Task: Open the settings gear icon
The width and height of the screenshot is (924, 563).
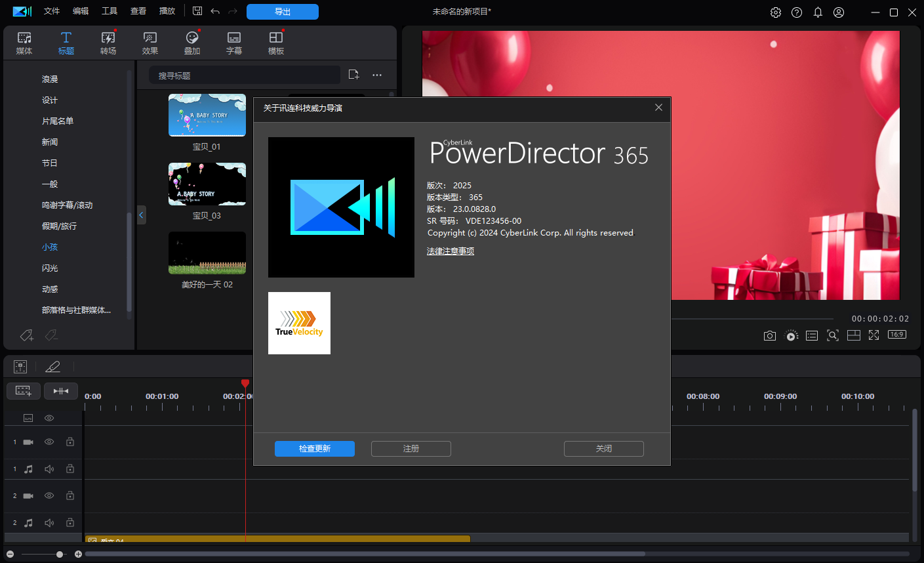Action: 776,12
